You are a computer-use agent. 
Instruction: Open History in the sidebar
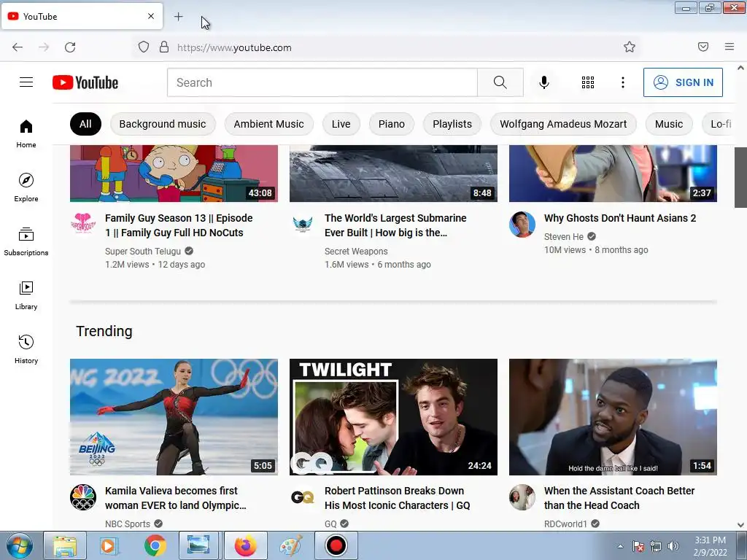(26, 349)
